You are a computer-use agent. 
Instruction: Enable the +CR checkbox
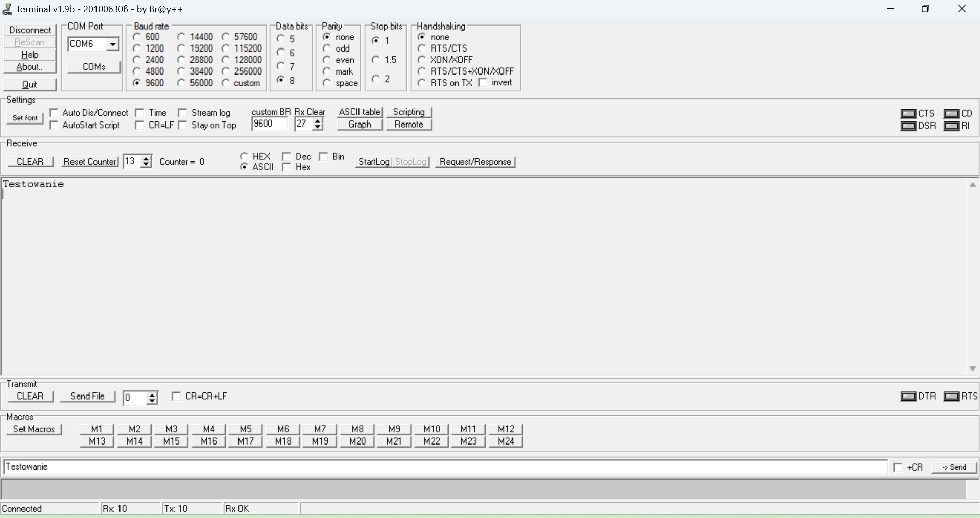(898, 467)
